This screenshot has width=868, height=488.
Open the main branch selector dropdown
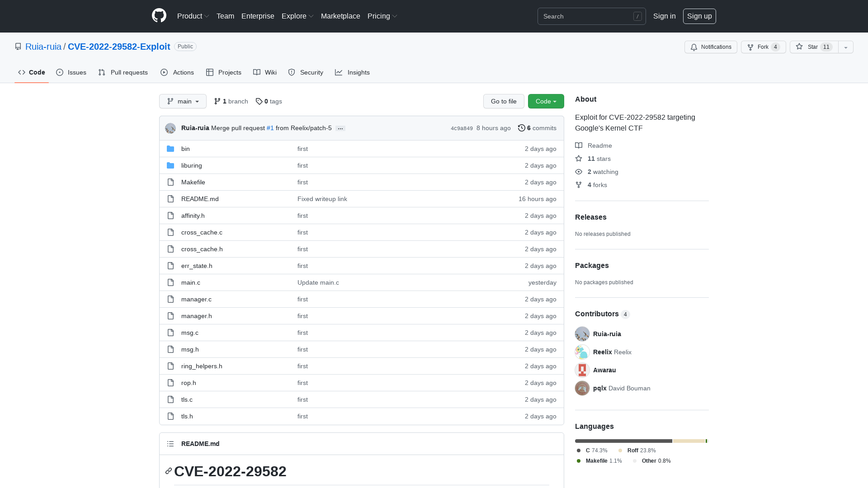point(183,101)
